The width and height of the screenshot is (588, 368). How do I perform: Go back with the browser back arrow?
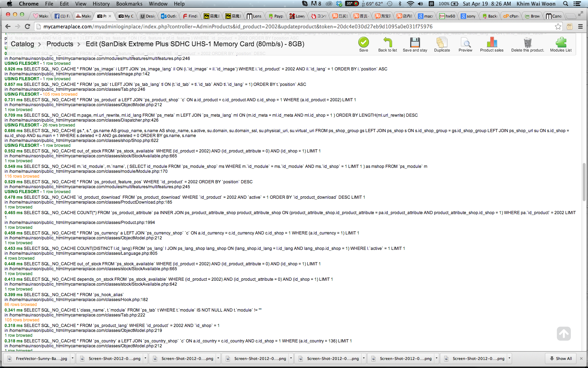pos(8,27)
